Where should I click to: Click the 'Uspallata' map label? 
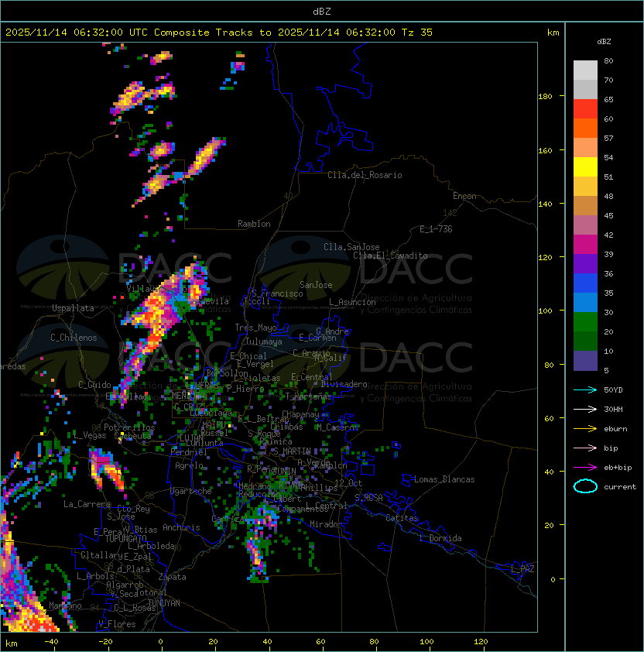(74, 308)
